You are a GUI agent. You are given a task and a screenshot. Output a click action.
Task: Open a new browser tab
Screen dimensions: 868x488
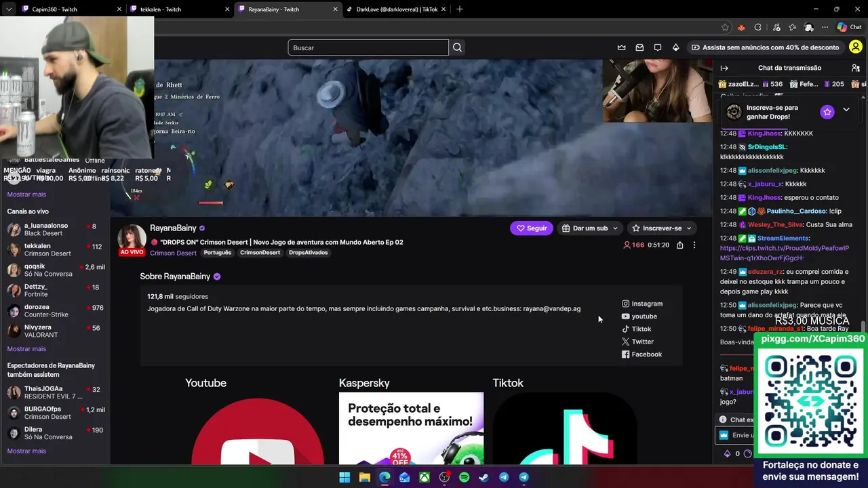tap(460, 9)
